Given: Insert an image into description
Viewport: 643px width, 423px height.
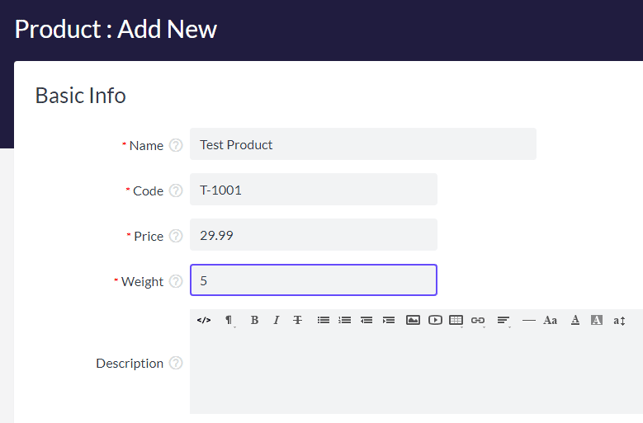Looking at the screenshot, I should 413,320.
